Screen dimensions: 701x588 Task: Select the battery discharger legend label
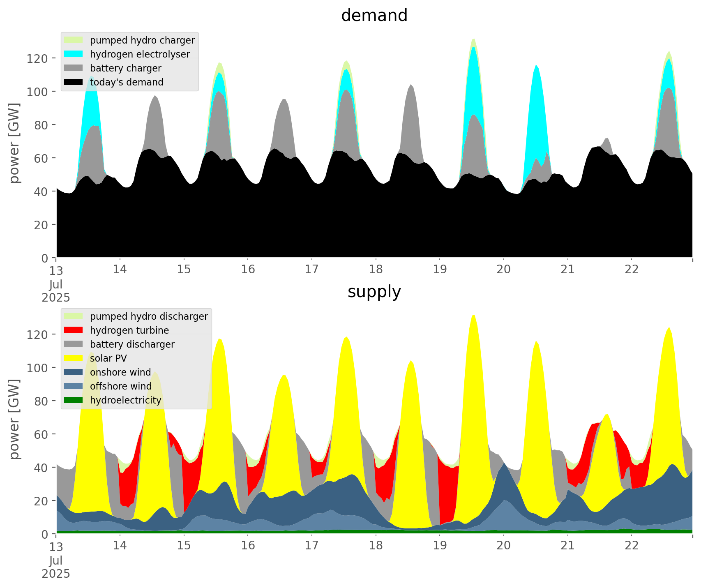point(132,344)
